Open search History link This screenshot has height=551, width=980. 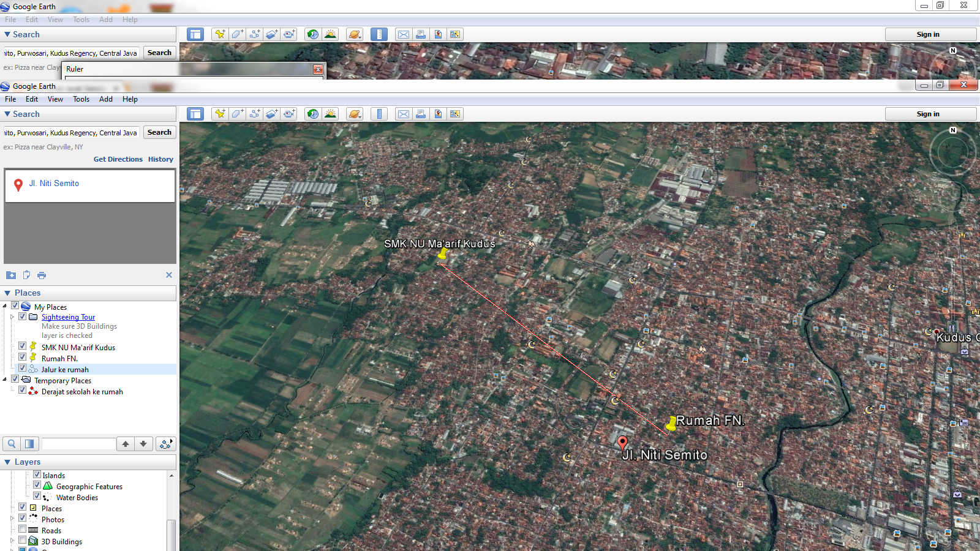point(160,159)
